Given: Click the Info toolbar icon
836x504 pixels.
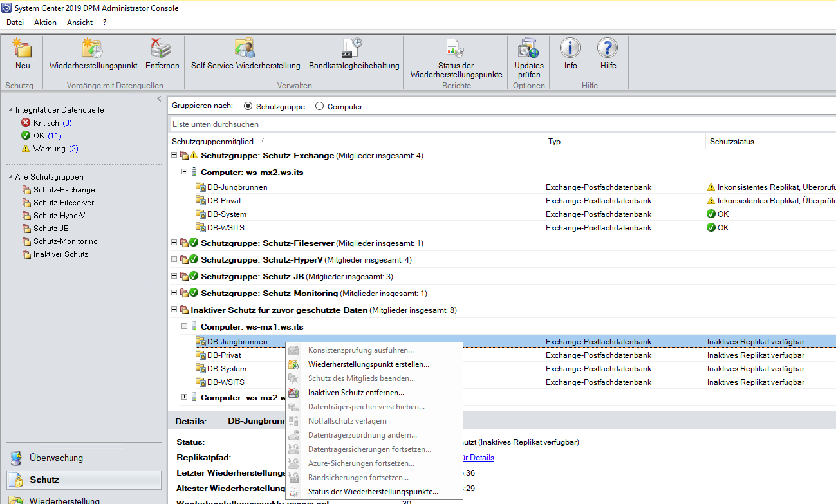Looking at the screenshot, I should pyautogui.click(x=570, y=48).
